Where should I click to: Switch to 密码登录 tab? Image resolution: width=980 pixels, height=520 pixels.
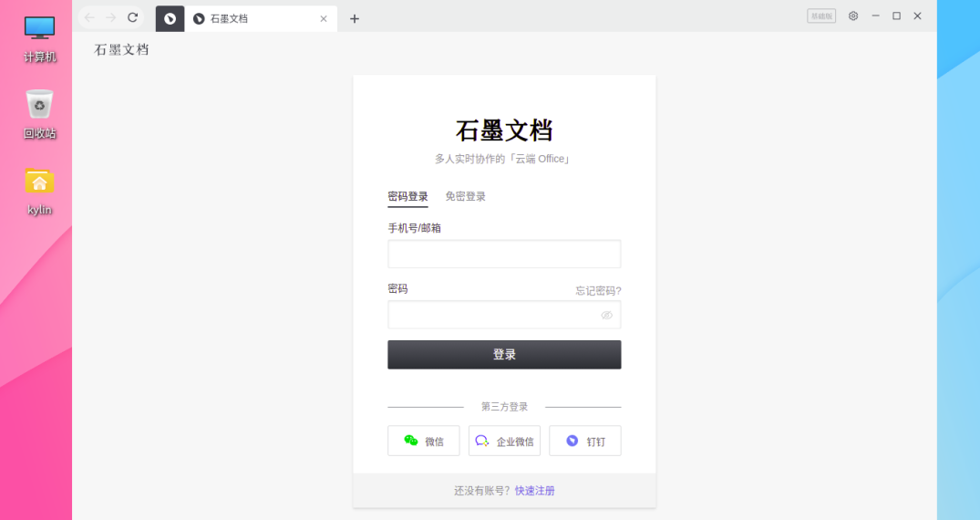pos(407,196)
